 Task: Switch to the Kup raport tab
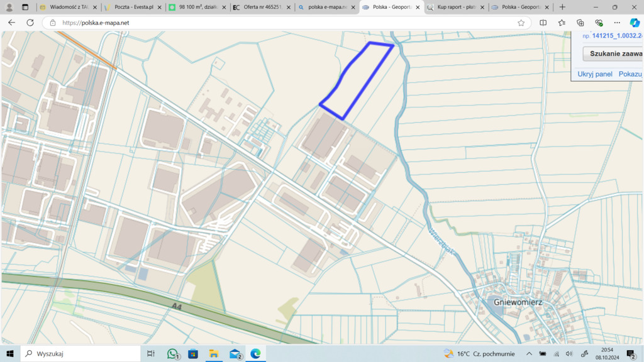point(455,8)
